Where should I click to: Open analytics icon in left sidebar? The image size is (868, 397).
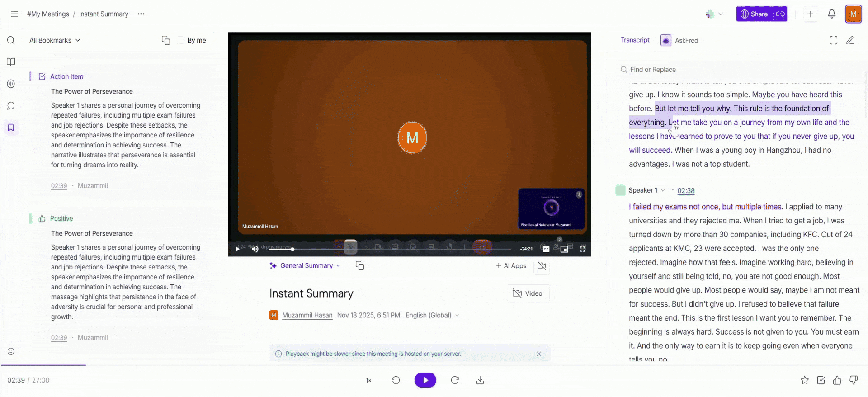11,84
